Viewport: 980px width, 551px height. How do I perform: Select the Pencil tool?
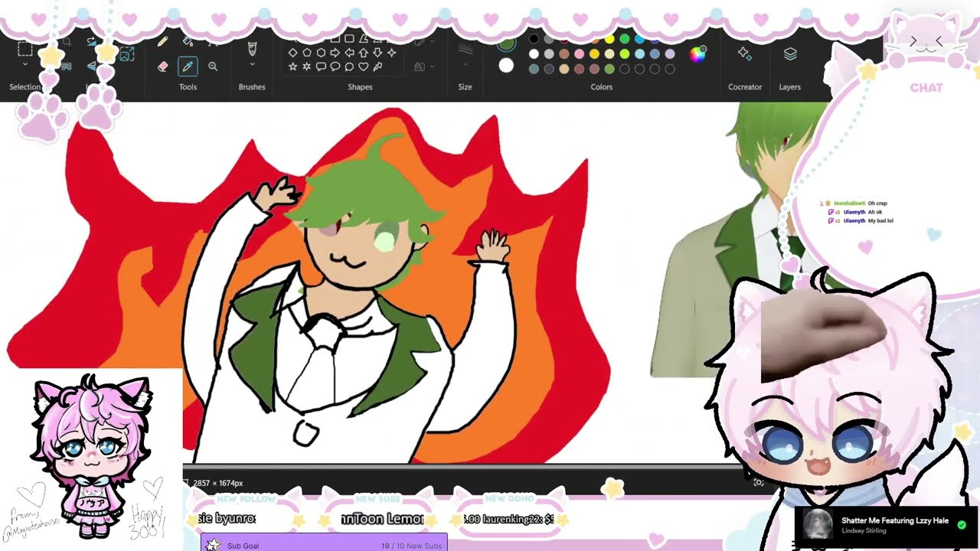pos(162,41)
